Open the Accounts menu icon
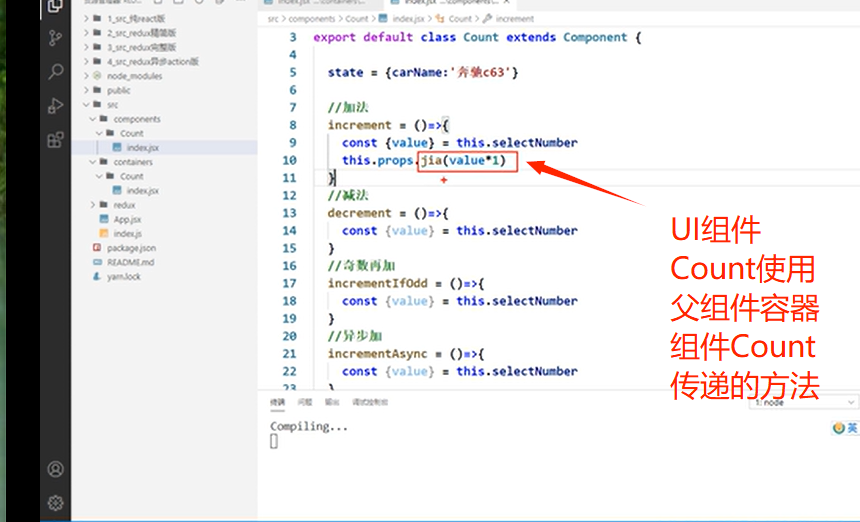 point(55,469)
